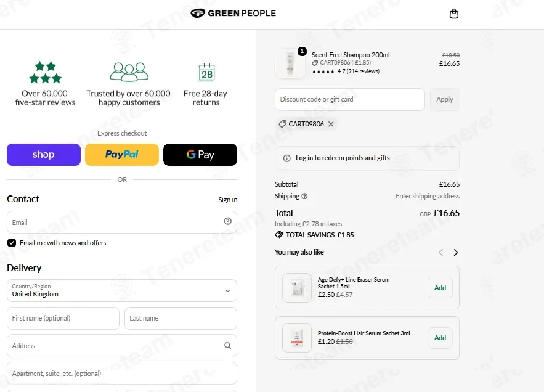Click the Enter shipping address text
Screen dimensions: 544x392
tap(428, 196)
